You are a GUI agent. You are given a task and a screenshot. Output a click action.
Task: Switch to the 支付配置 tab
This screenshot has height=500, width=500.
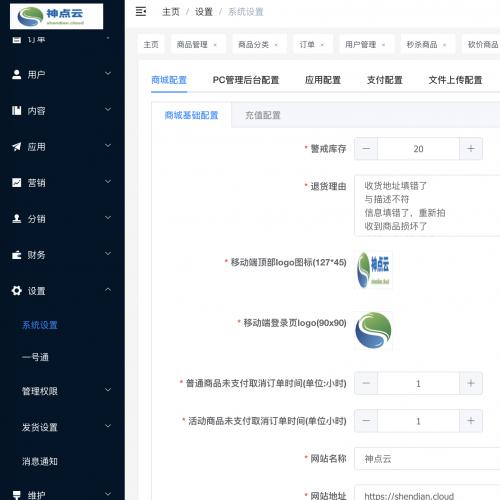pyautogui.click(x=384, y=80)
